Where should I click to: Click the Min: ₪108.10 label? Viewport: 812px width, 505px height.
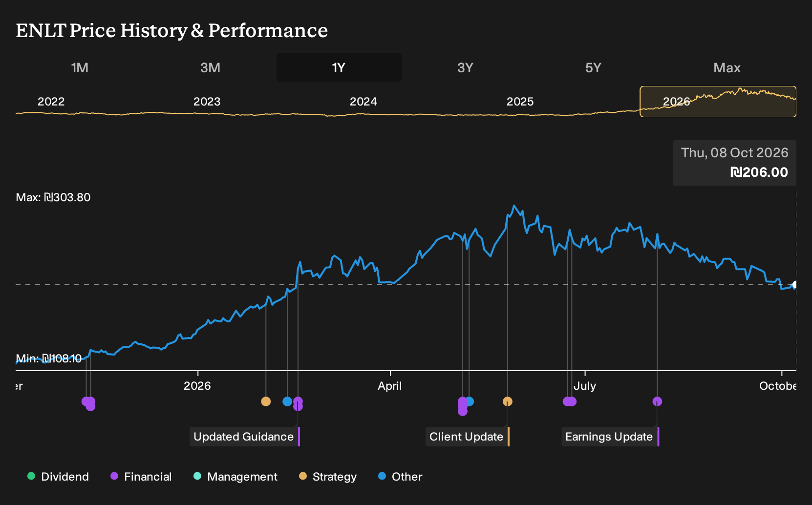[49, 358]
